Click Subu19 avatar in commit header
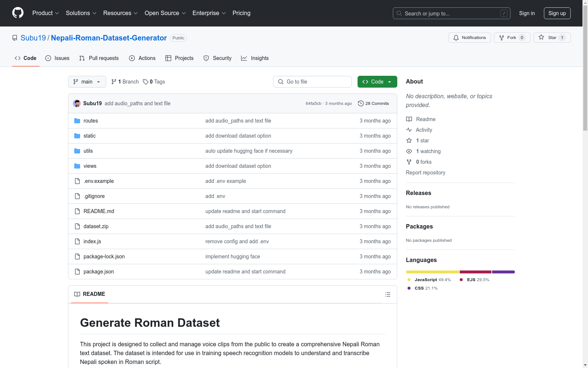 pos(77,103)
